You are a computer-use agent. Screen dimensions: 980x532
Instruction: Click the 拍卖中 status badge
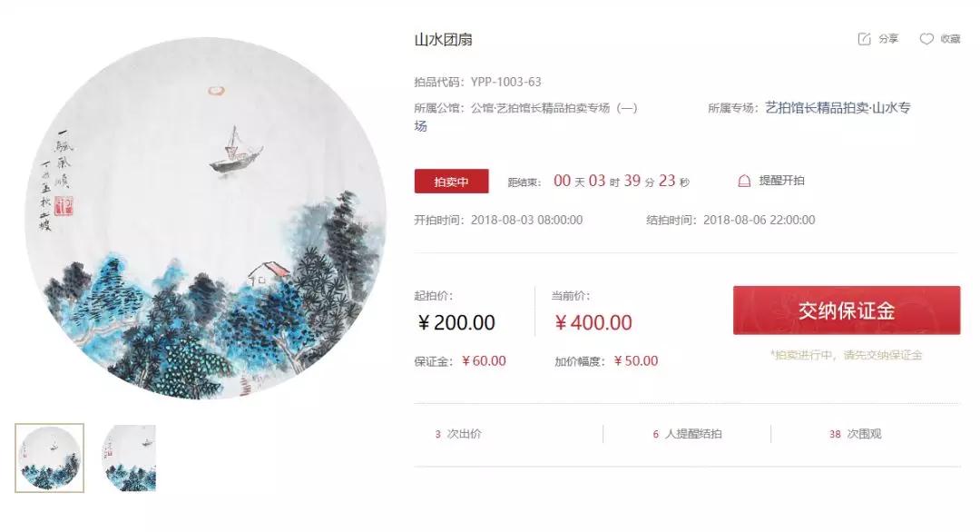[451, 182]
